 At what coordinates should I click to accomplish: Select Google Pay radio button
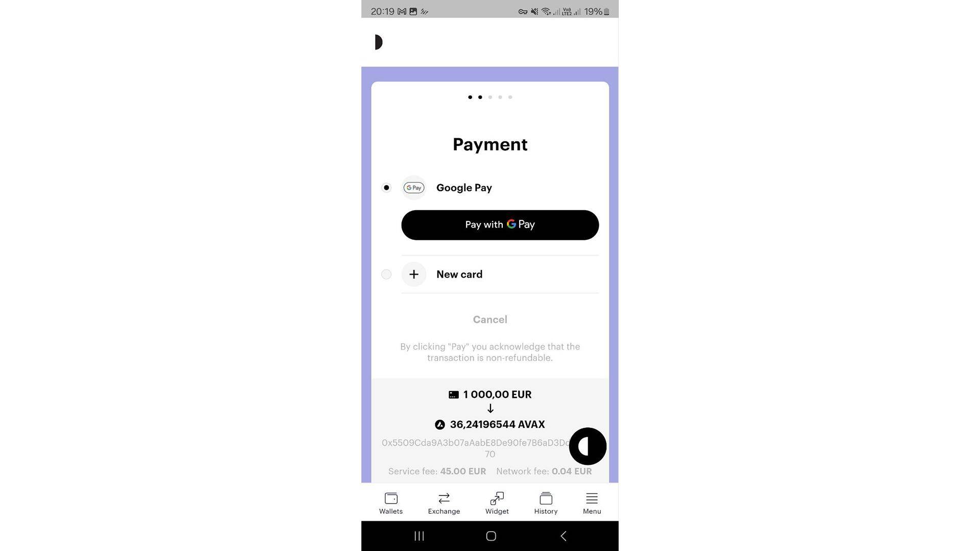point(386,187)
